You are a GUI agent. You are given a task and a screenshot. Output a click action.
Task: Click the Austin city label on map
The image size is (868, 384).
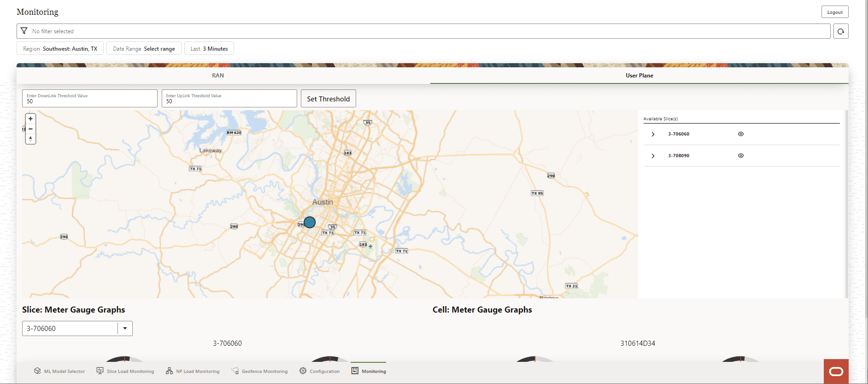tap(323, 202)
